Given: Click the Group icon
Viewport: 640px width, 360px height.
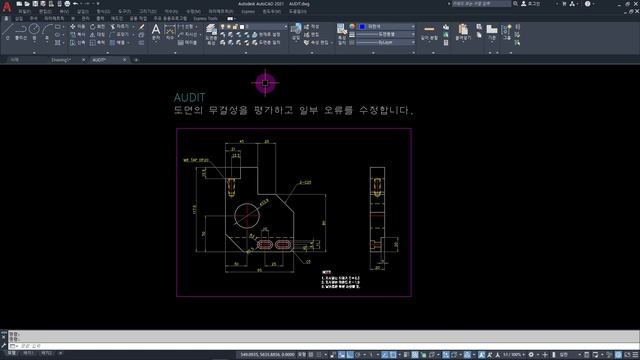Looking at the screenshot, I should 507,32.
